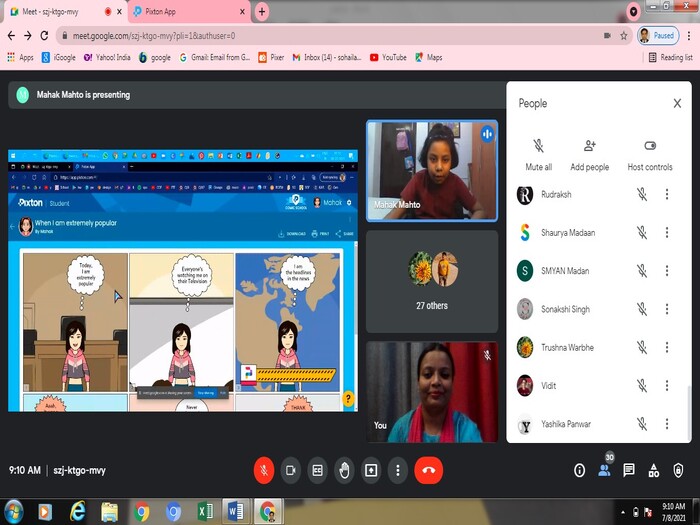This screenshot has height=525, width=700.
Task: Open the Windows Start menu
Action: pos(13,512)
